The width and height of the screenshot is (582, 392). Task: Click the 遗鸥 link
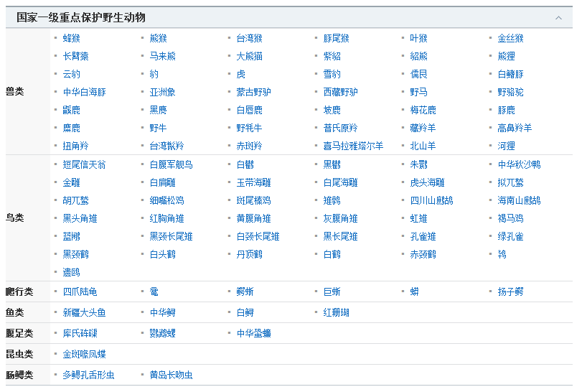click(72, 273)
